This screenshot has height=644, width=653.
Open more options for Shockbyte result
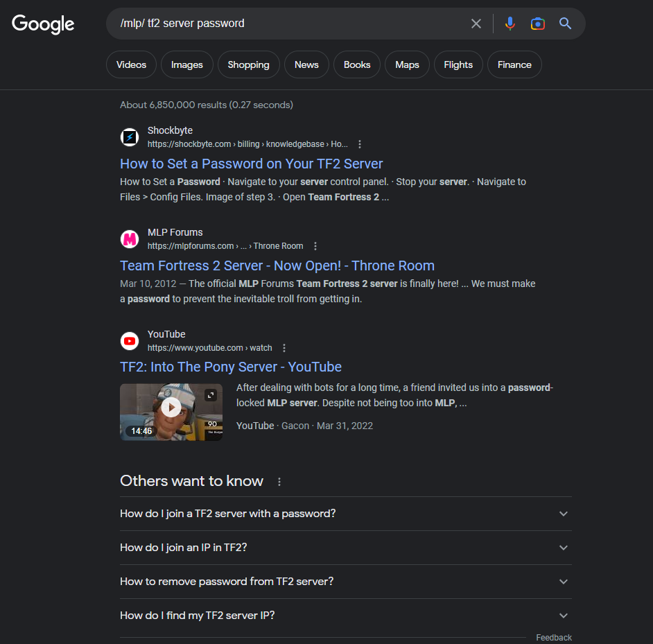pyautogui.click(x=360, y=144)
